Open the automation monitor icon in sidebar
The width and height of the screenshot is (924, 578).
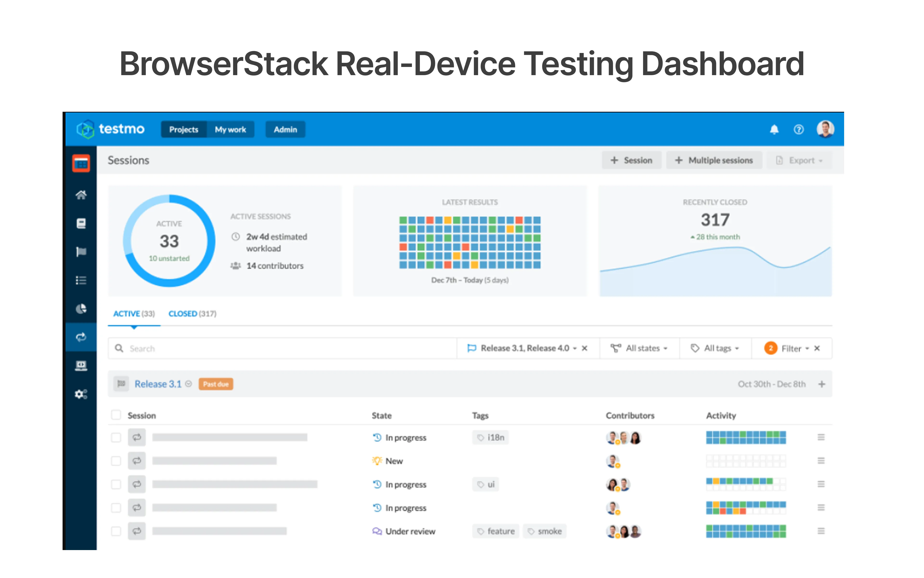81,366
